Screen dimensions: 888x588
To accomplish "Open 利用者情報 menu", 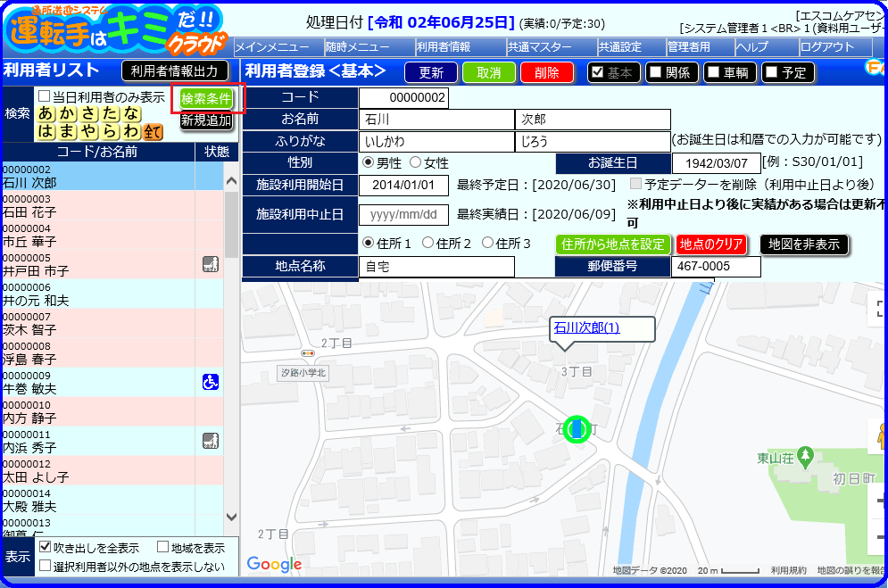I will 461,47.
